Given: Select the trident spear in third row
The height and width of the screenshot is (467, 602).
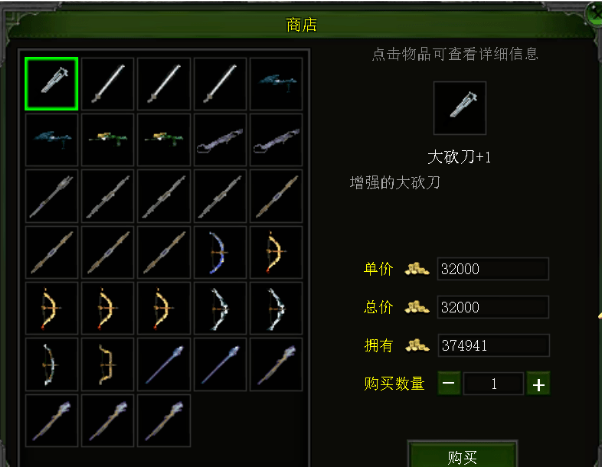Looking at the screenshot, I should point(51,196).
